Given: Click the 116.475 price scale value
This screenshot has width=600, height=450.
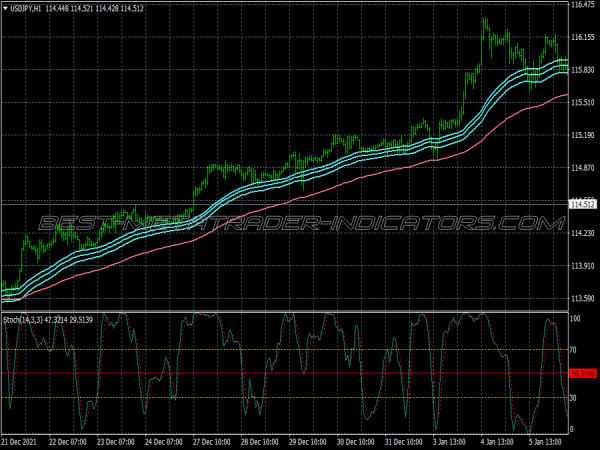Looking at the screenshot, I should 582,5.
